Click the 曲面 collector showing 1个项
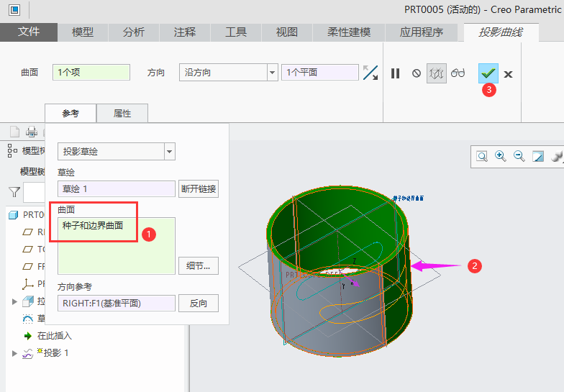 click(x=91, y=72)
